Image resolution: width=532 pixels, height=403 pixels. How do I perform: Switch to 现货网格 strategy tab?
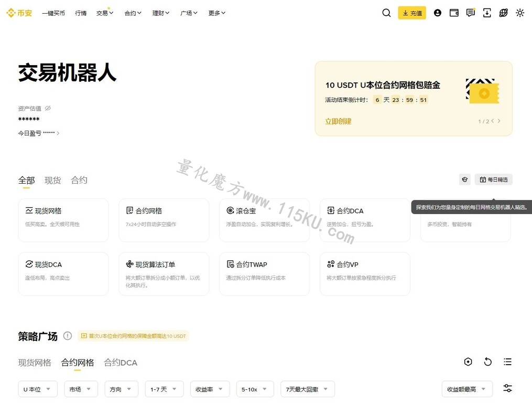(x=35, y=363)
